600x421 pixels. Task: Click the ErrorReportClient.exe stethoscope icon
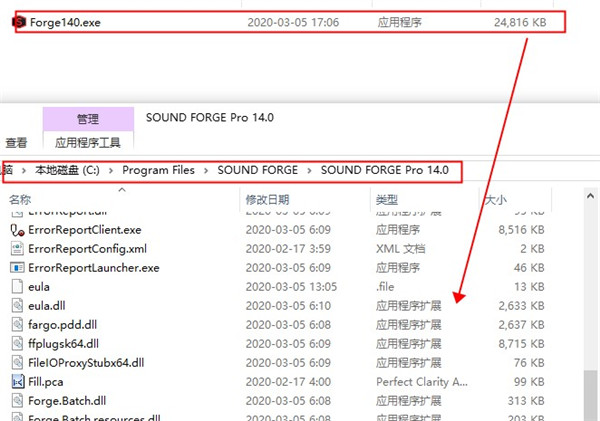pos(17,230)
